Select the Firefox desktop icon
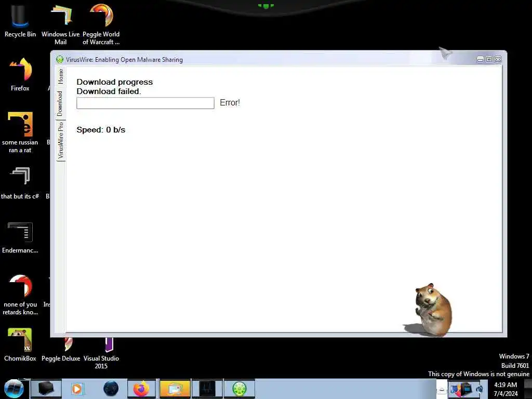The height and width of the screenshot is (399, 532). pos(20,75)
